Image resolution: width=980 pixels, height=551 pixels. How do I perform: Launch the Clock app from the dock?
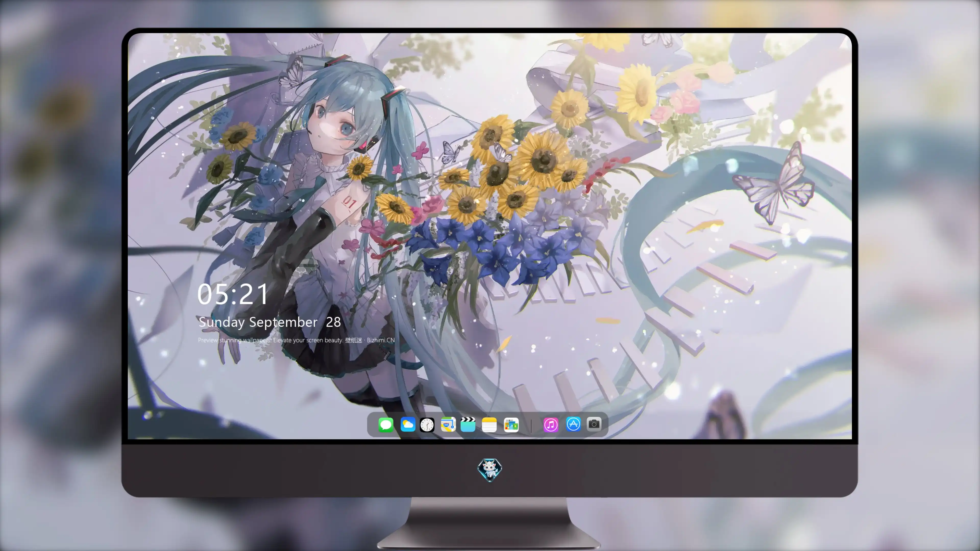coord(427,425)
